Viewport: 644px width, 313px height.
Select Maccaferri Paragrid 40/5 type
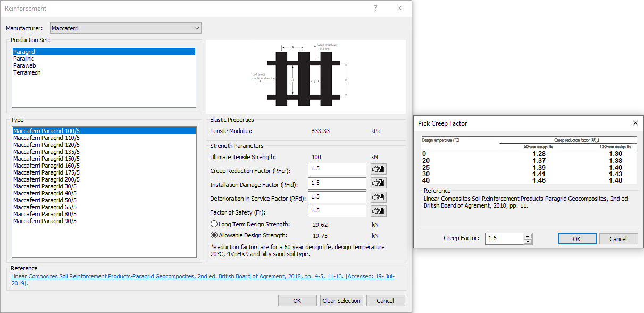[x=104, y=193]
